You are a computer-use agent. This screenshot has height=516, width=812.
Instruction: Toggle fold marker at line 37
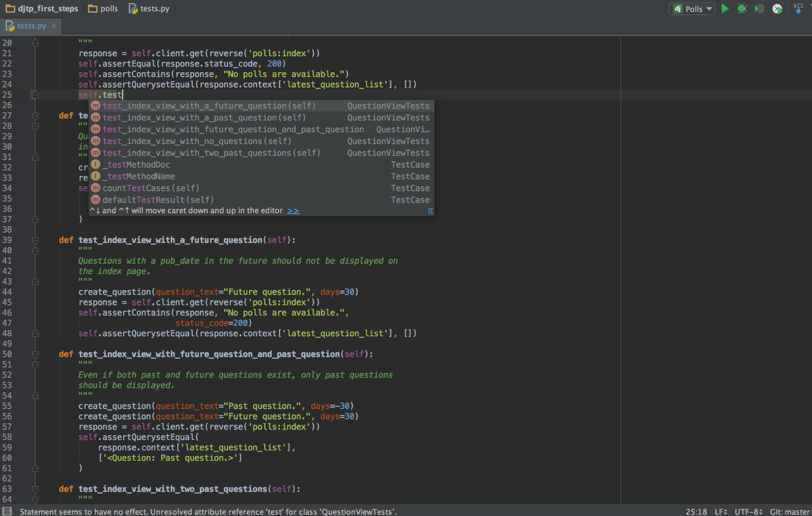(x=36, y=219)
